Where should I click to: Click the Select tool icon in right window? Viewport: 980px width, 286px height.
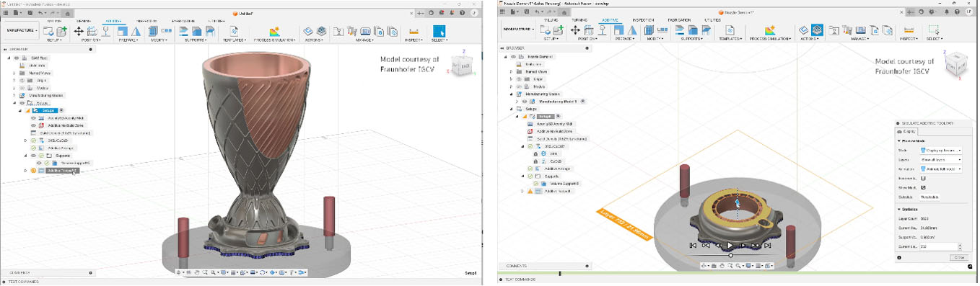tap(935, 30)
